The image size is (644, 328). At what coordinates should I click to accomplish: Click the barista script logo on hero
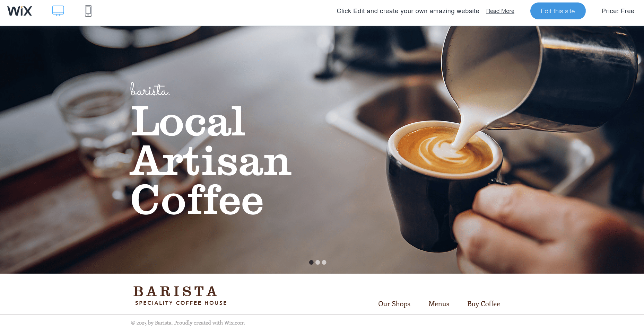coord(150,89)
